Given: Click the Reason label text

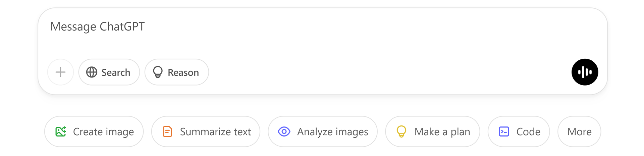Looking at the screenshot, I should coord(183,72).
